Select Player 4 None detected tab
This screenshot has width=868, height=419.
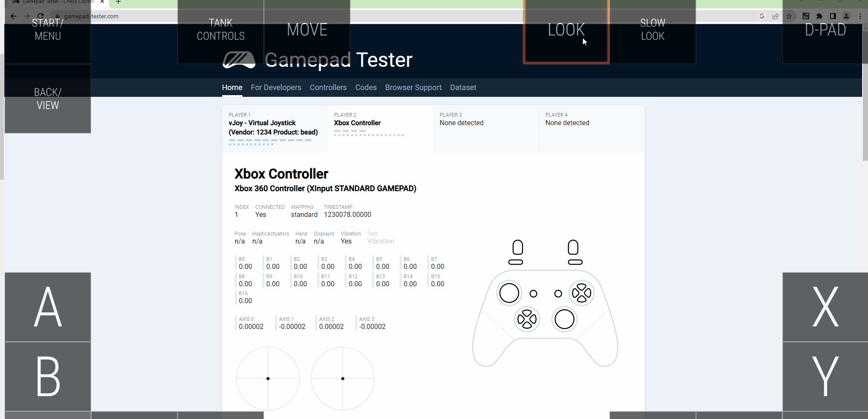tap(591, 129)
